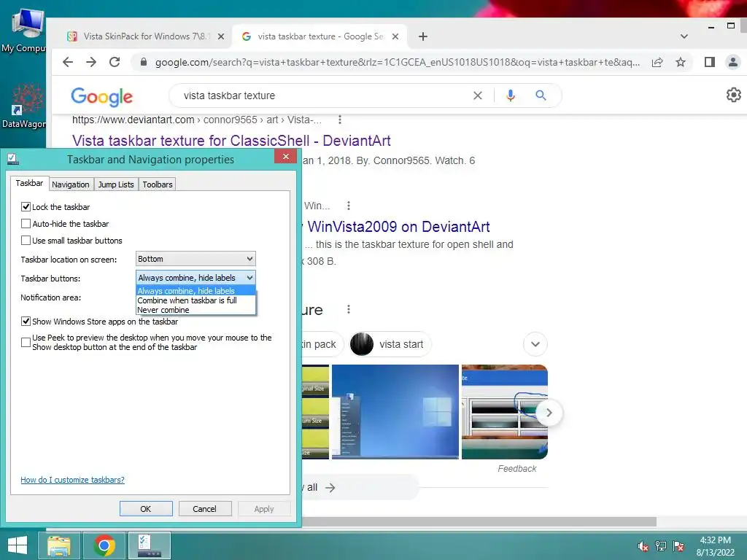This screenshot has width=747, height=560.
Task: Click the padlock site info icon
Action: pos(143,62)
